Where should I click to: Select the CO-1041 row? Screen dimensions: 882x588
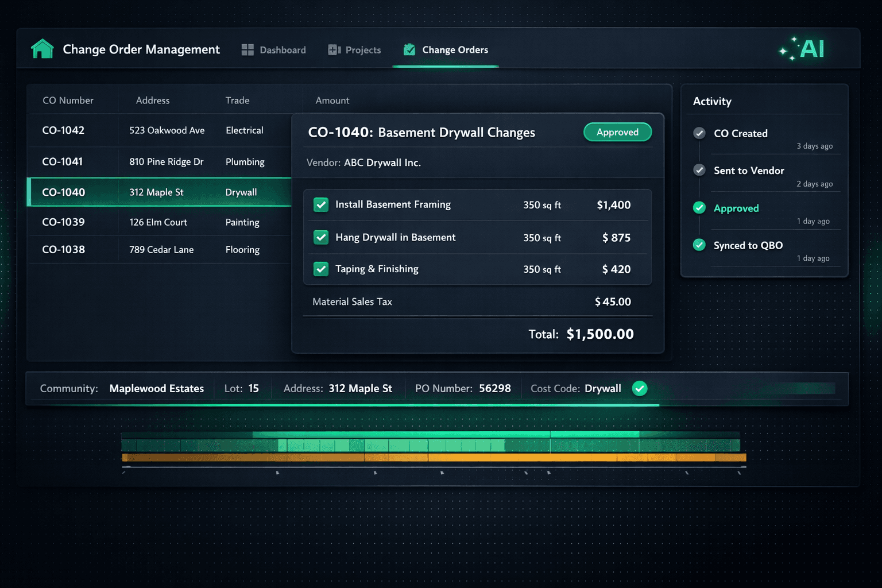[160, 162]
